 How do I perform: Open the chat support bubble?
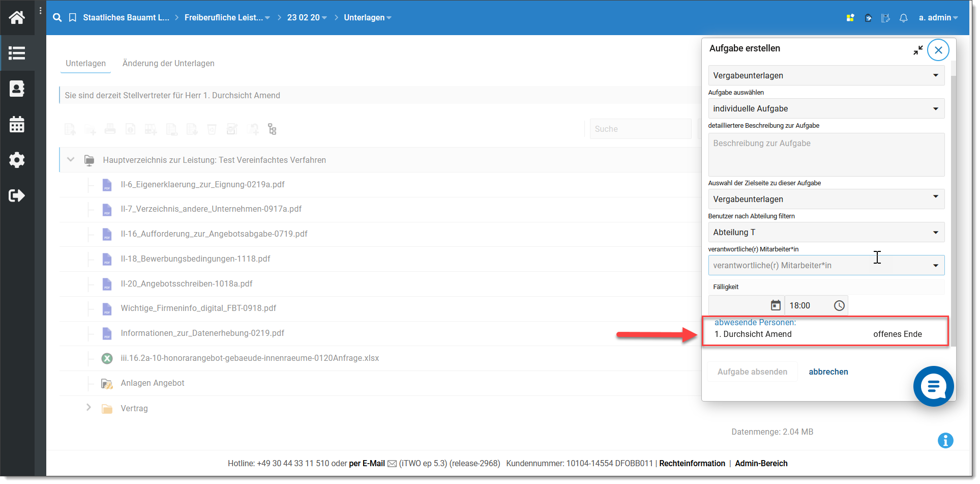pyautogui.click(x=933, y=386)
